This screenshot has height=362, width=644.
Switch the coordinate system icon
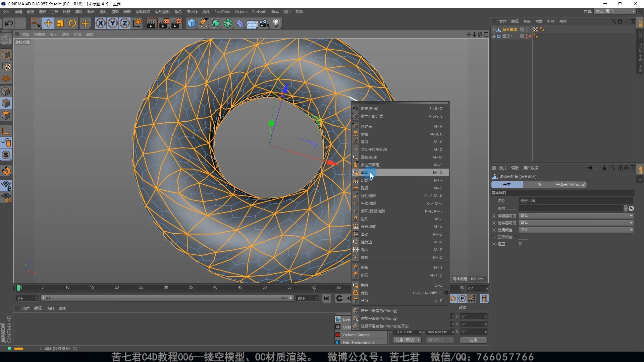[137, 23]
